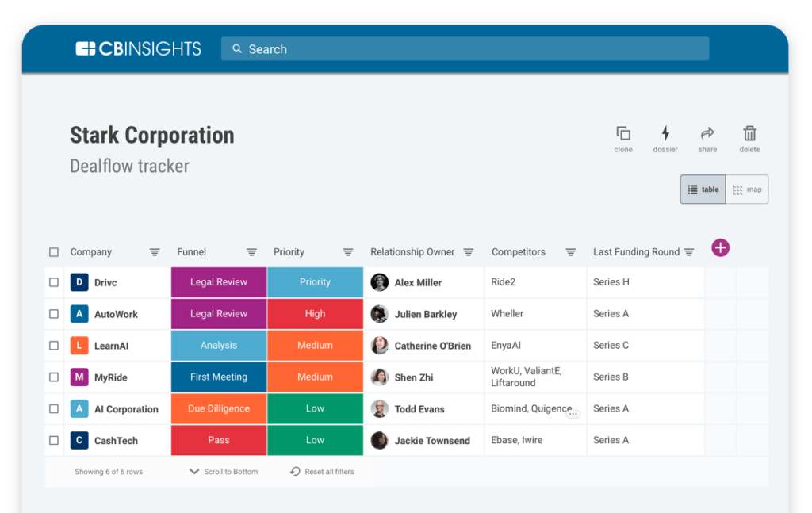The width and height of the screenshot is (812, 513).
Task: Toggle the select-all rows checkbox
Action: [54, 252]
